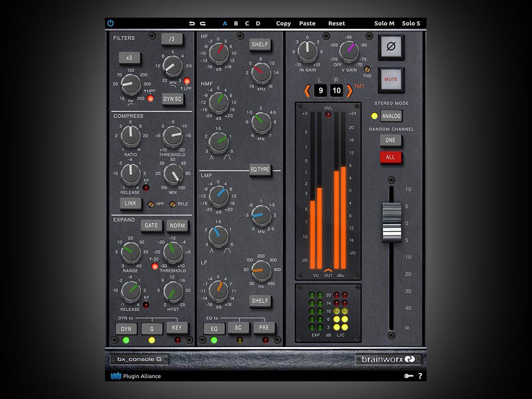This screenshot has height=399, width=532.
Task: Toggle the MUTE button
Action: pyautogui.click(x=391, y=79)
